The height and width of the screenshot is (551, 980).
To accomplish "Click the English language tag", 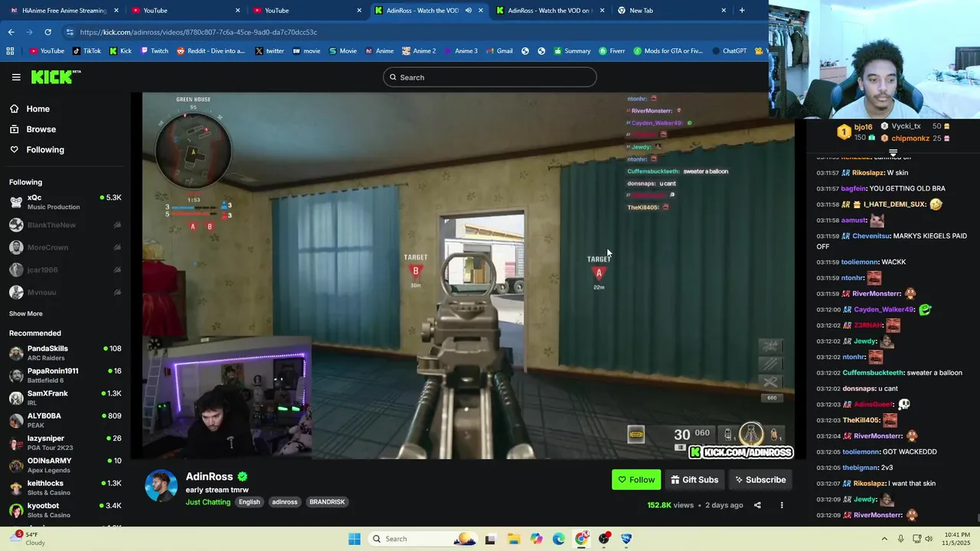I will [249, 502].
